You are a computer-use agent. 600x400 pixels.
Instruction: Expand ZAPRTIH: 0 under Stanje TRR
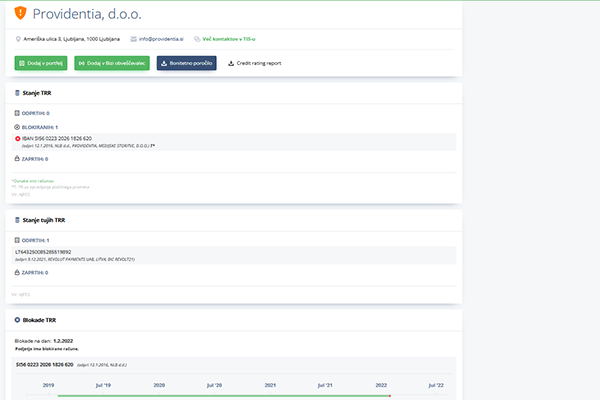coord(34,158)
